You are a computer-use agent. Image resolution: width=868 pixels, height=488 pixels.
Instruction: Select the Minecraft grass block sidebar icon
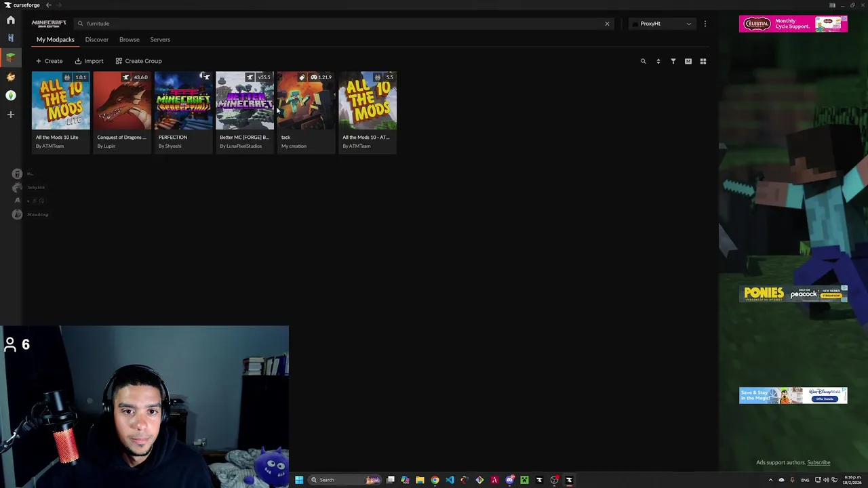click(10, 58)
